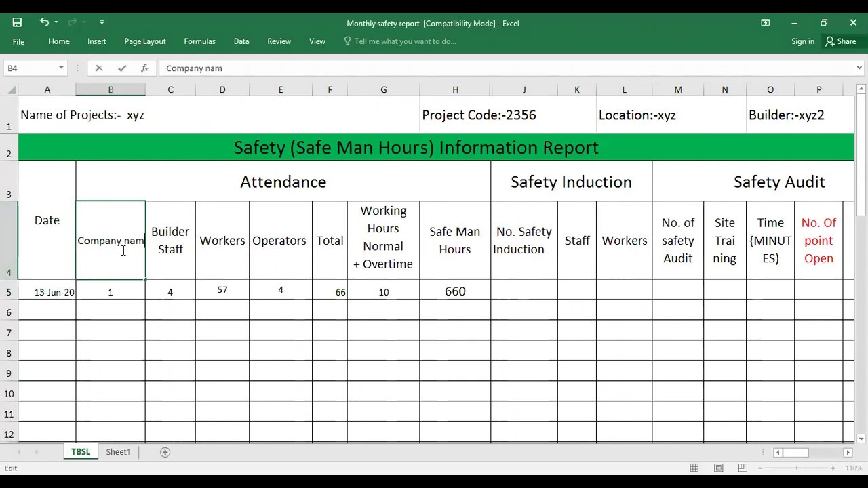
Task: Open Customize Quick Access Toolbar dropdown
Action: [x=102, y=22]
